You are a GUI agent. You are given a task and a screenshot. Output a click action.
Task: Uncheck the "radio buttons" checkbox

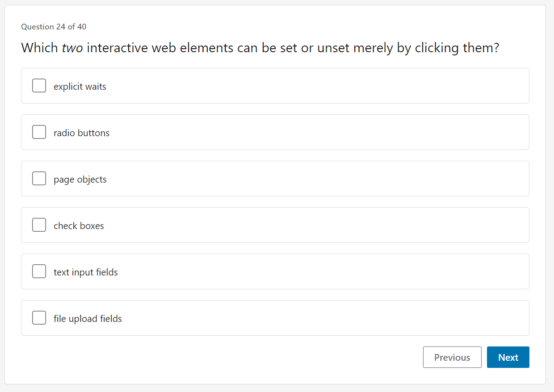[x=39, y=132]
